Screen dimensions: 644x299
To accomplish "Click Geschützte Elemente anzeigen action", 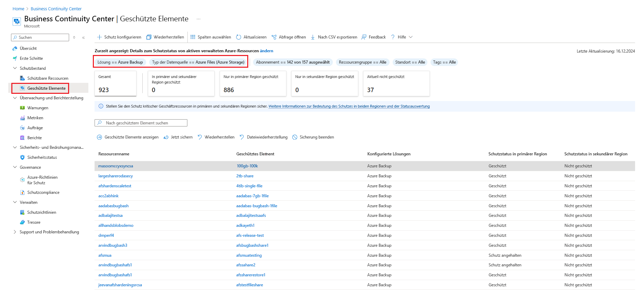I will click(128, 137).
